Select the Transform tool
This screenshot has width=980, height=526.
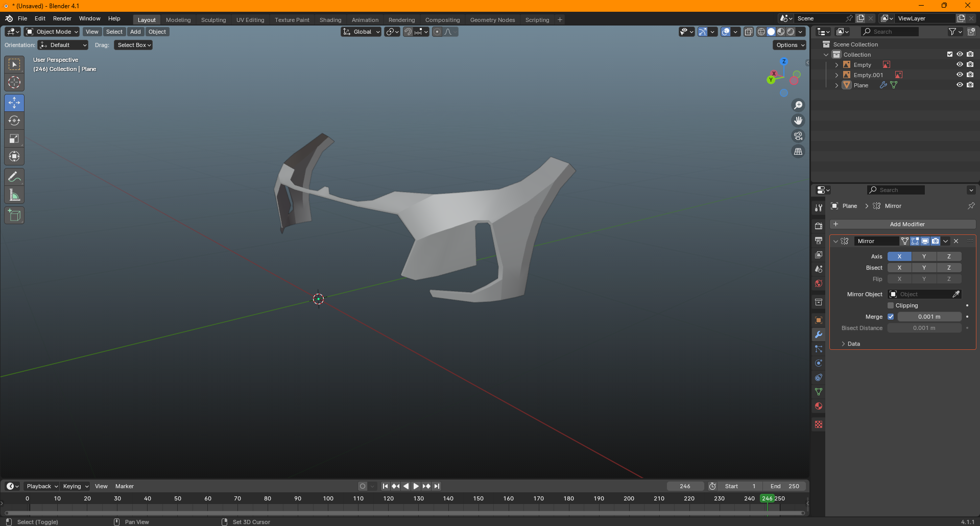[14, 156]
